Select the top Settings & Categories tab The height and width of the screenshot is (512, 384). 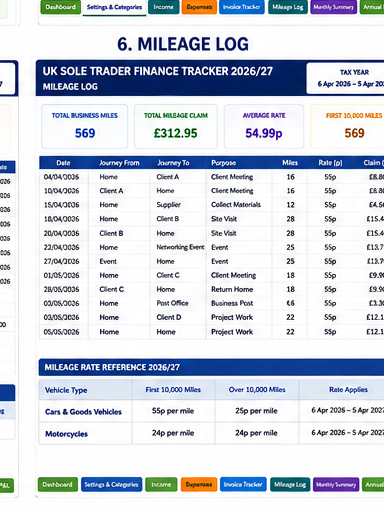tap(114, 7)
